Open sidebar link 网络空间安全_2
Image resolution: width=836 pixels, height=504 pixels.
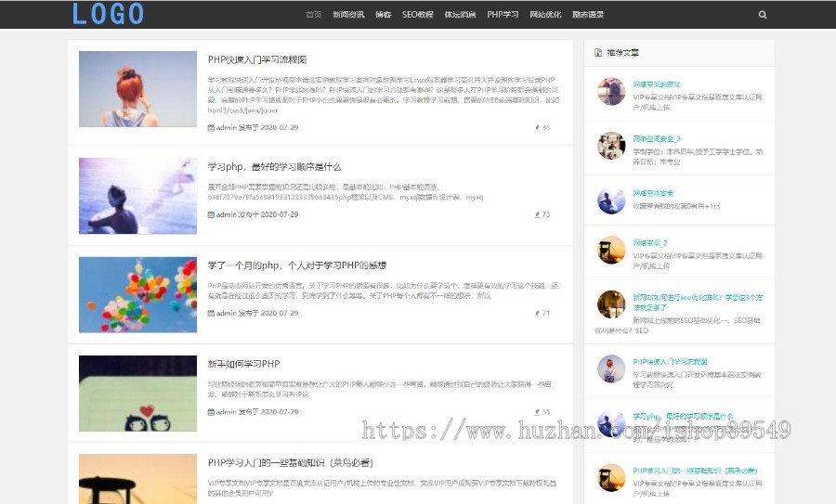(657, 138)
